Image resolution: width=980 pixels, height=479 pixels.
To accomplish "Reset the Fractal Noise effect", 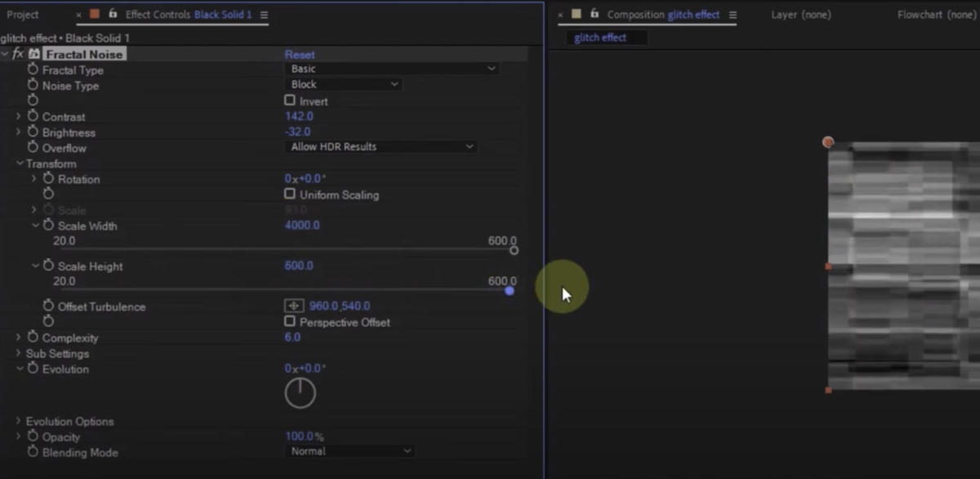I will 300,54.
